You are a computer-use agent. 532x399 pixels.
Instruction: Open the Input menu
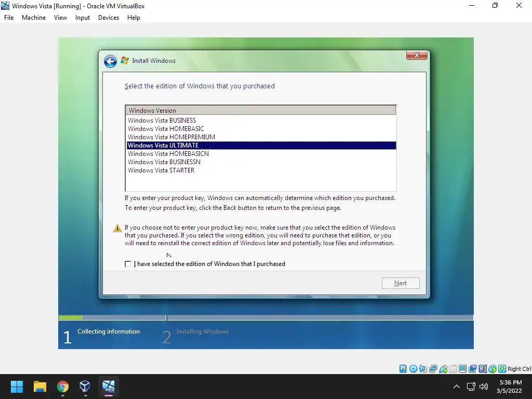tap(83, 18)
